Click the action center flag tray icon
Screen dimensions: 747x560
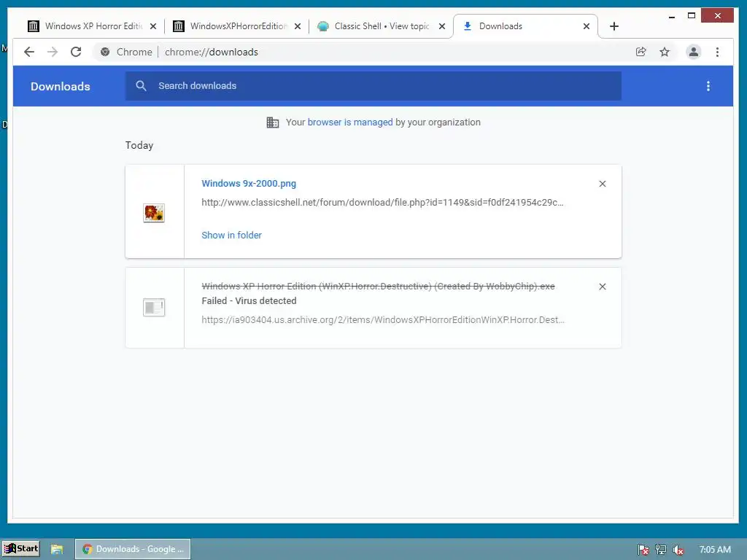tap(643, 550)
